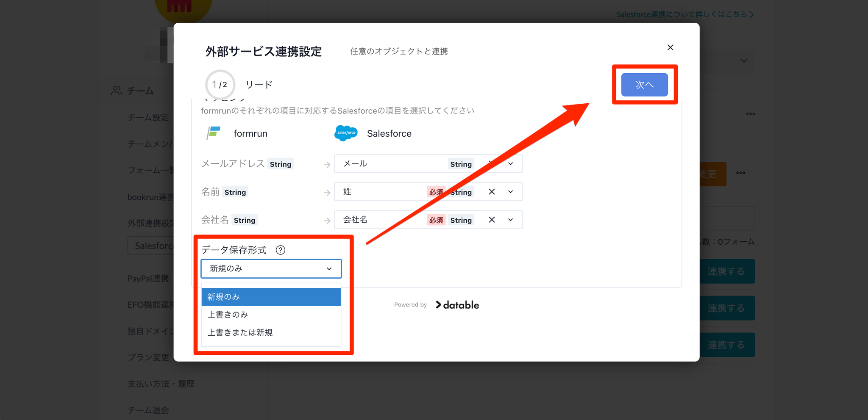Open the datable Powered by link
Image resolution: width=868 pixels, height=420 pixels.
(x=457, y=305)
